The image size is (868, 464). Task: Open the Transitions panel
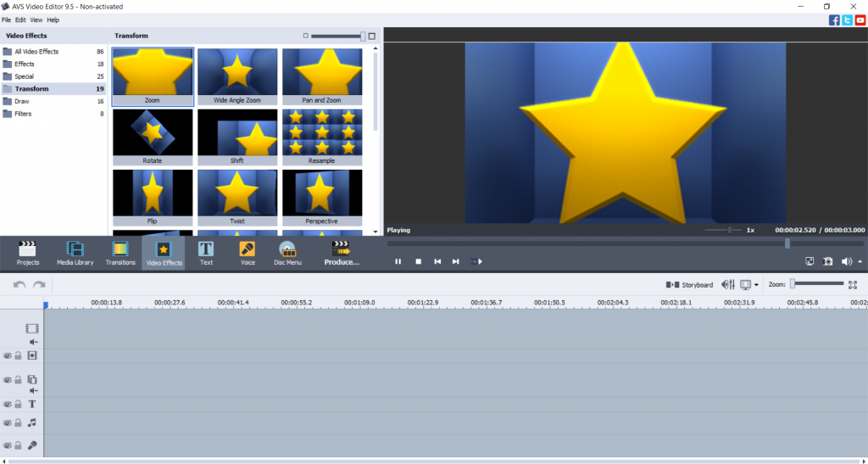tap(120, 253)
